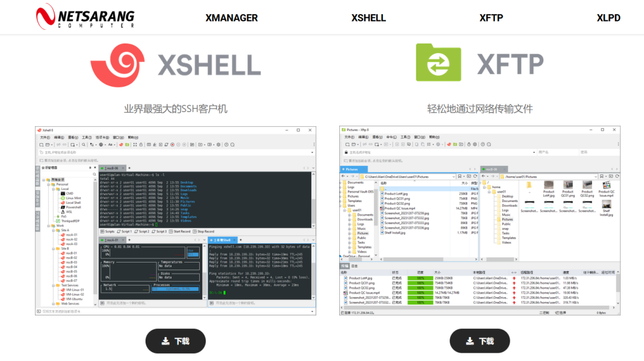Click Scripts quick button in Xshell
Image resolution: width=644 pixels, height=361 pixels.
pos(107,232)
